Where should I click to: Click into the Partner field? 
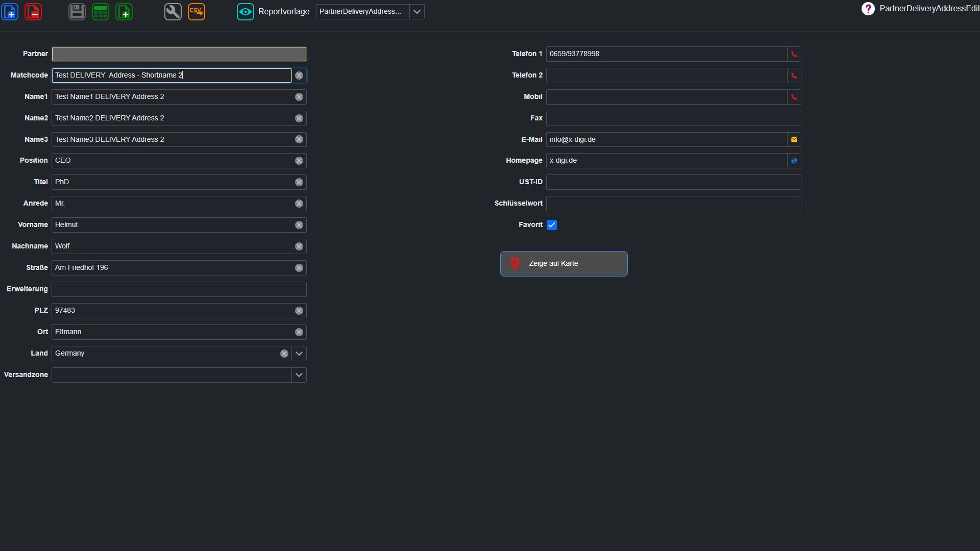coord(179,54)
